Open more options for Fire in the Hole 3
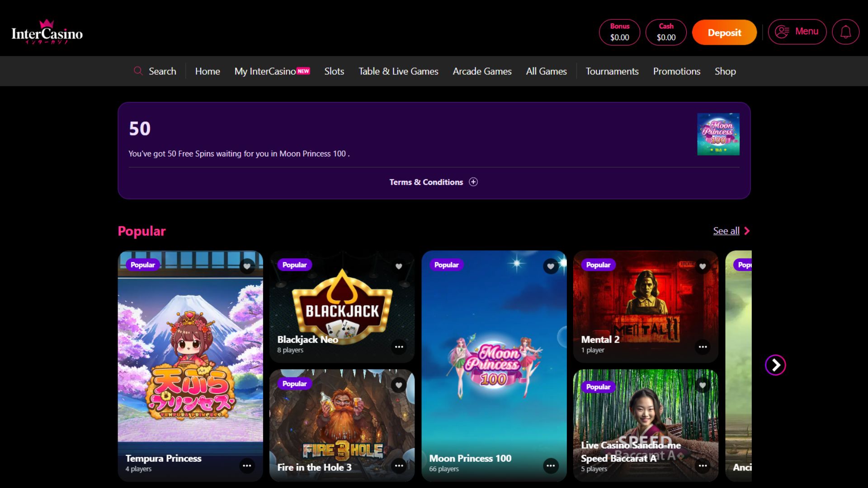Viewport: 868px width, 488px height. coord(399,465)
